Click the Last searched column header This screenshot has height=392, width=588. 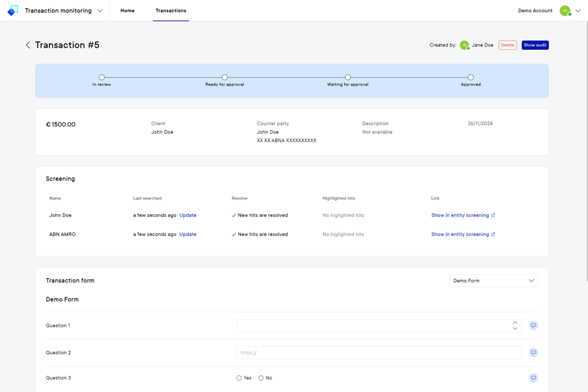(x=148, y=198)
